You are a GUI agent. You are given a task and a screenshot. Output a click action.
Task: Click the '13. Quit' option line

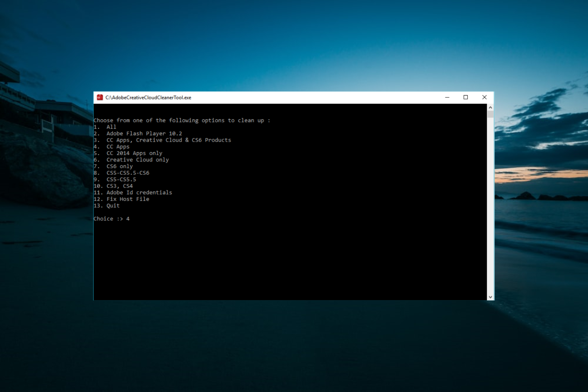click(x=107, y=206)
